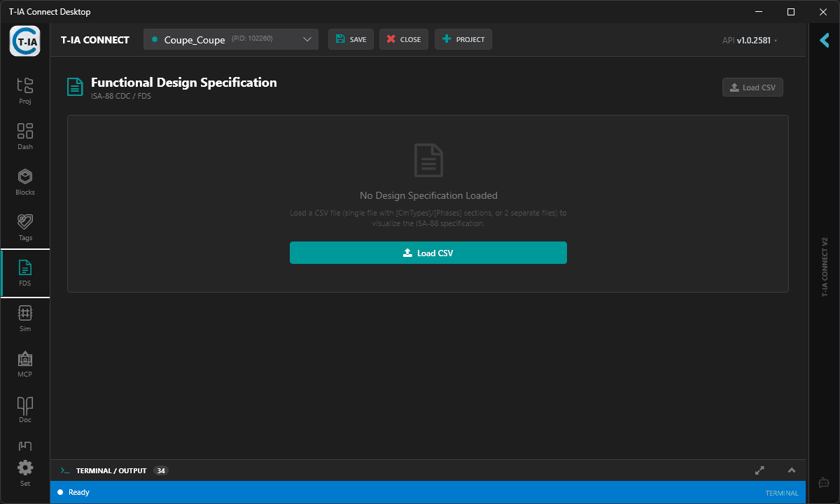Screen dimensions: 840x504
Task: Click the Ready status indicator
Action: click(73, 492)
